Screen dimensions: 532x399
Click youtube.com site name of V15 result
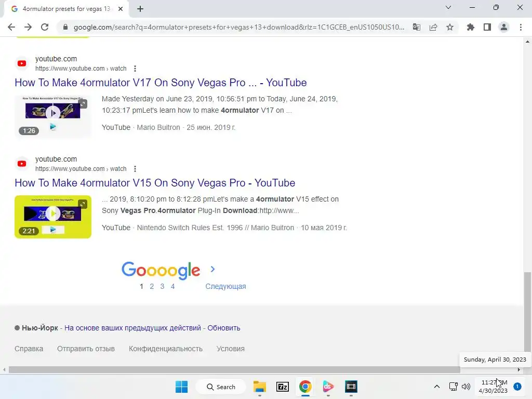click(x=56, y=159)
